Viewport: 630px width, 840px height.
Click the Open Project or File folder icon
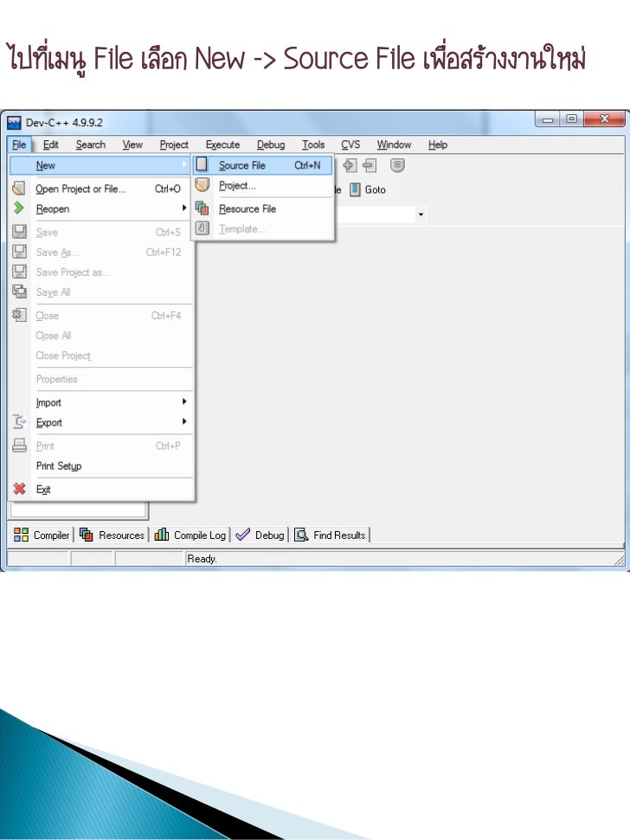19,188
